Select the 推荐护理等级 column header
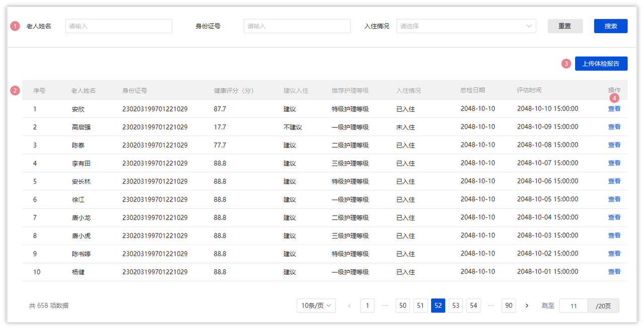This screenshot has height=329, width=644. click(x=350, y=91)
